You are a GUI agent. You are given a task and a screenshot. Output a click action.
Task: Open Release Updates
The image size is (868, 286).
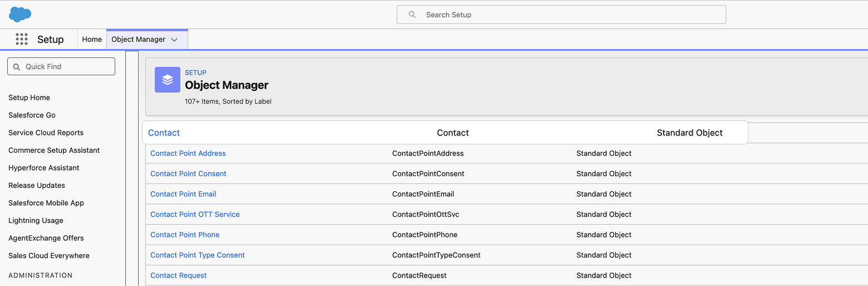coord(37,185)
